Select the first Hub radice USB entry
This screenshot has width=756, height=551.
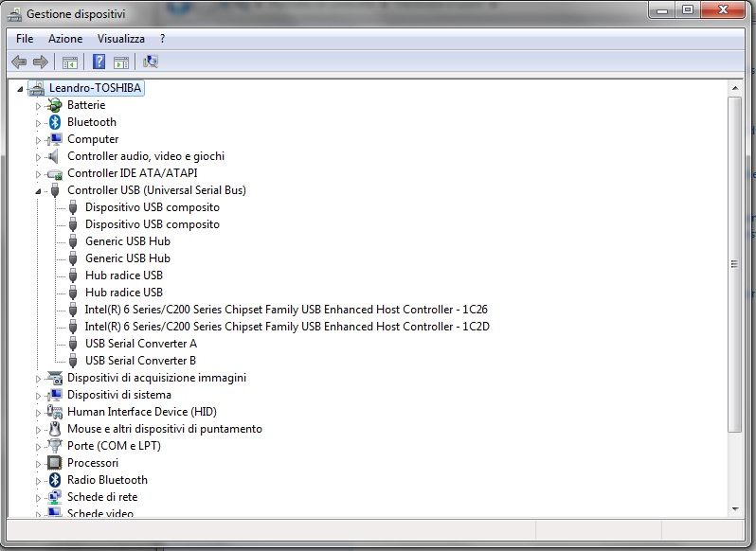124,275
